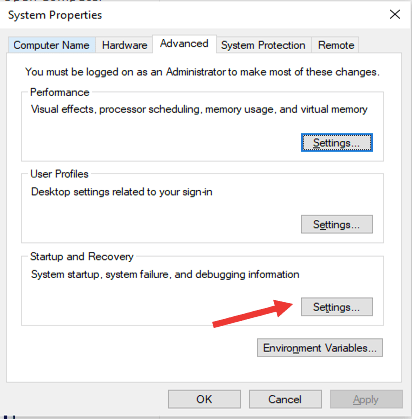Click the Cancel button
This screenshot has height=419, width=412.
coord(285,399)
